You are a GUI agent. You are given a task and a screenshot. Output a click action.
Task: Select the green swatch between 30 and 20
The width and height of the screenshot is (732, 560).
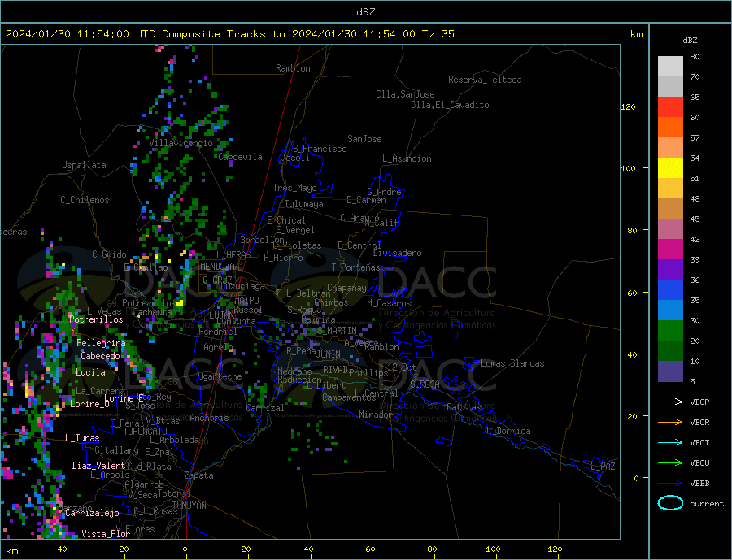click(670, 331)
